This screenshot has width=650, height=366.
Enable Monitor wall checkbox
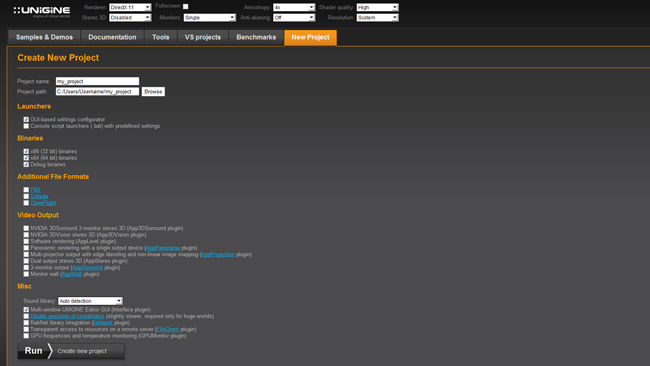26,274
